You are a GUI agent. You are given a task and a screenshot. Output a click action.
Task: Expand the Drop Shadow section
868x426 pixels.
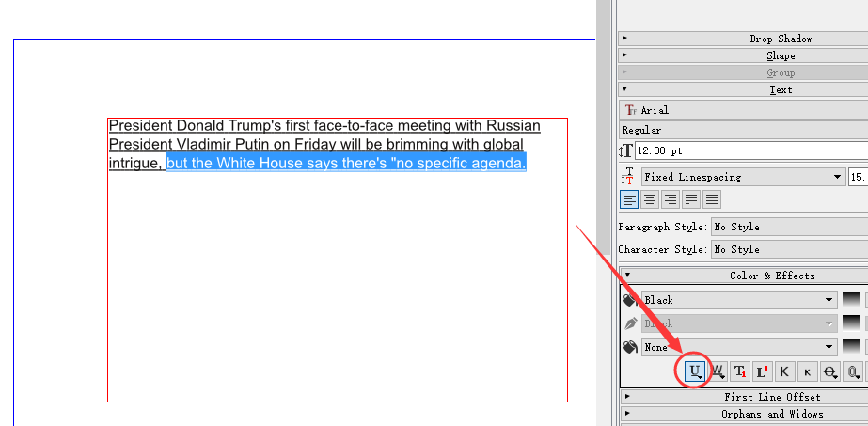pyautogui.click(x=743, y=39)
